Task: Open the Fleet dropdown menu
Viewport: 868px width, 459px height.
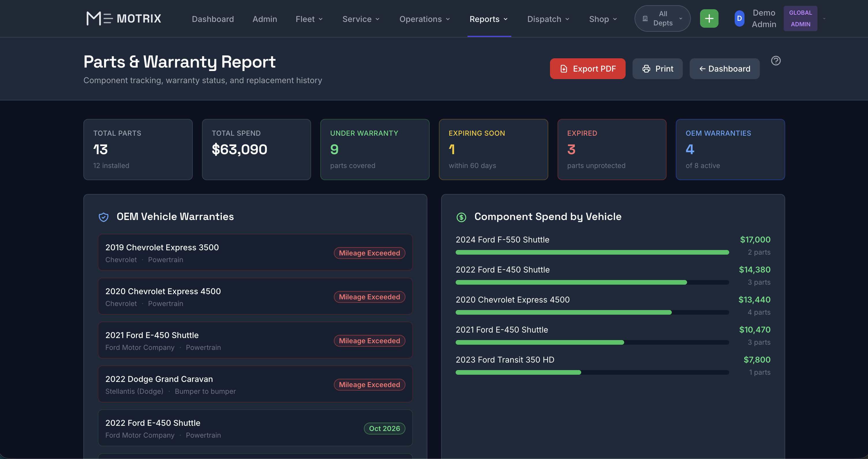Action: (309, 19)
